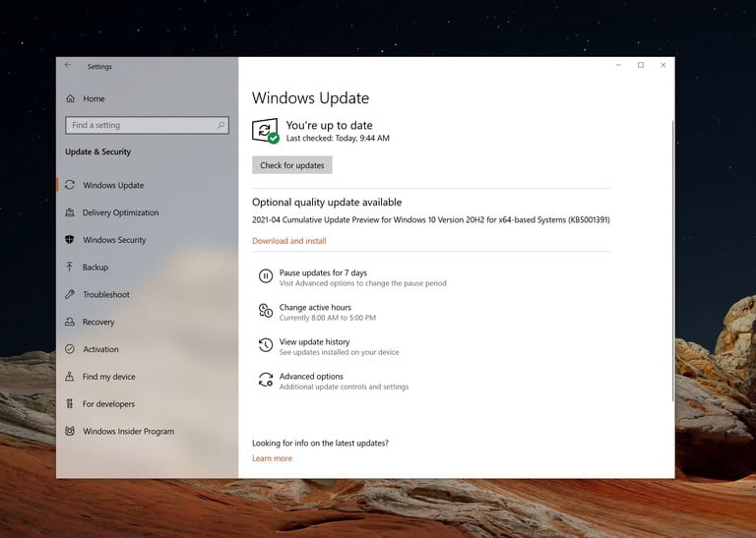
Task: Go to the Recovery section
Action: pos(98,323)
